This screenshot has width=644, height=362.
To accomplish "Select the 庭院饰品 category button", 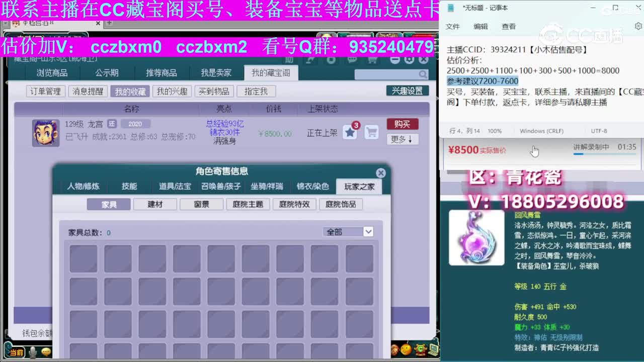I will (x=341, y=204).
